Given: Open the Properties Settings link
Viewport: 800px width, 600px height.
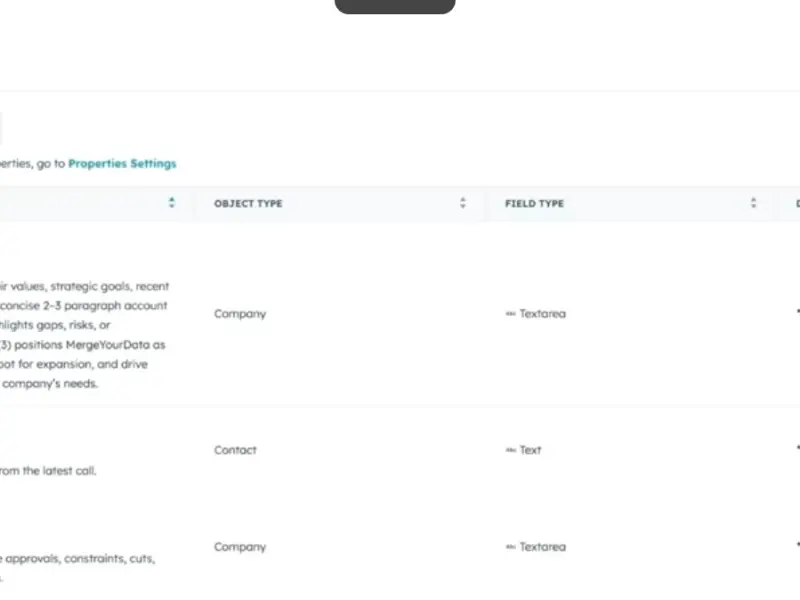Looking at the screenshot, I should pyautogui.click(x=122, y=163).
